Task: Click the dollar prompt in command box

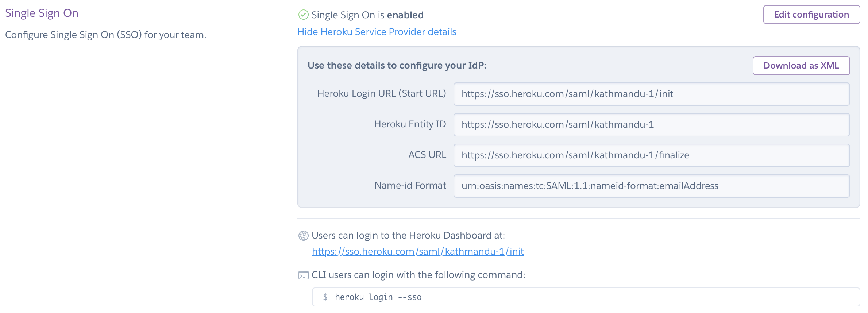Action: click(x=325, y=297)
